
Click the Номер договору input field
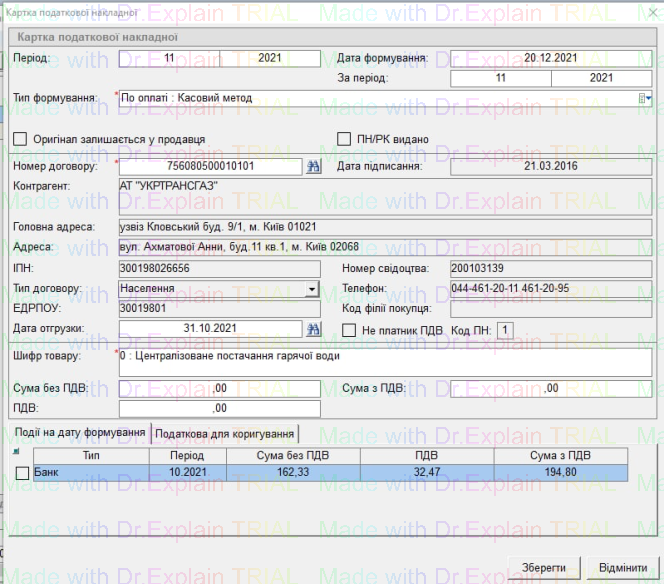click(x=210, y=167)
